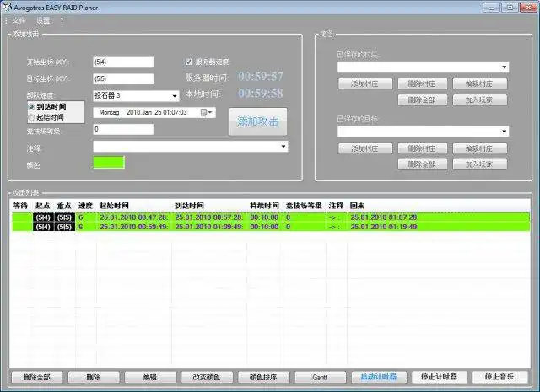The image size is (540, 392).
Task: Select the 到达时间 radio button
Action: pyautogui.click(x=31, y=107)
